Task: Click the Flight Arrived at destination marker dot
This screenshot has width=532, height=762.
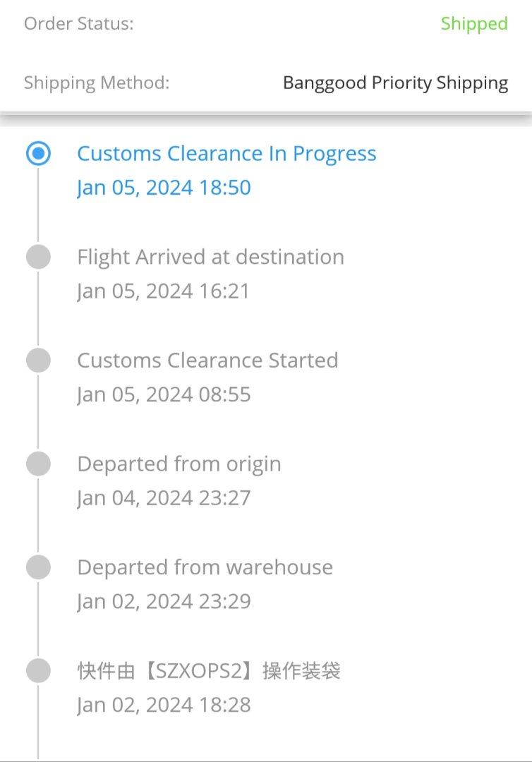Action: click(38, 258)
